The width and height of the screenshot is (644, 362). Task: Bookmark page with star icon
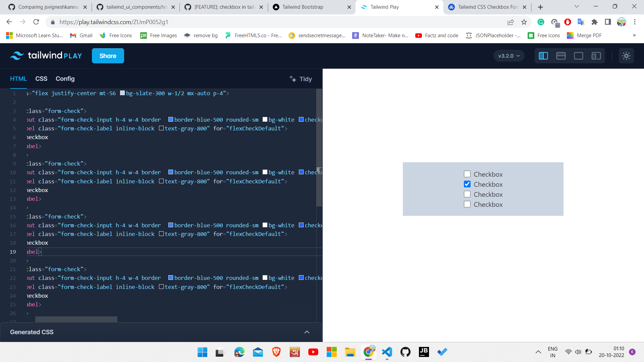(524, 22)
